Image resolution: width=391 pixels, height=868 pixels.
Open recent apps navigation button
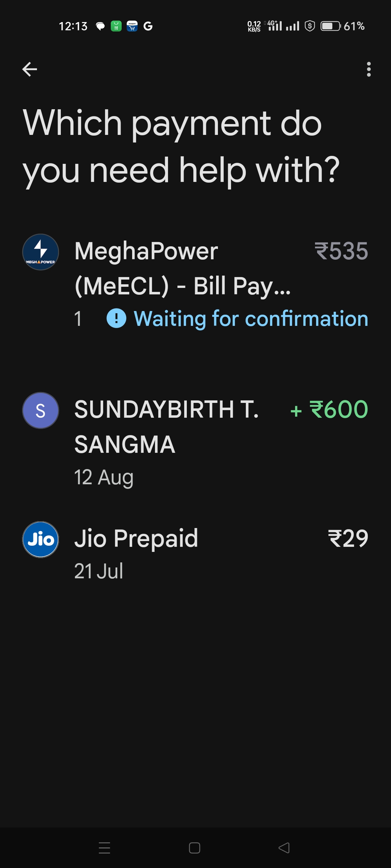(x=104, y=848)
